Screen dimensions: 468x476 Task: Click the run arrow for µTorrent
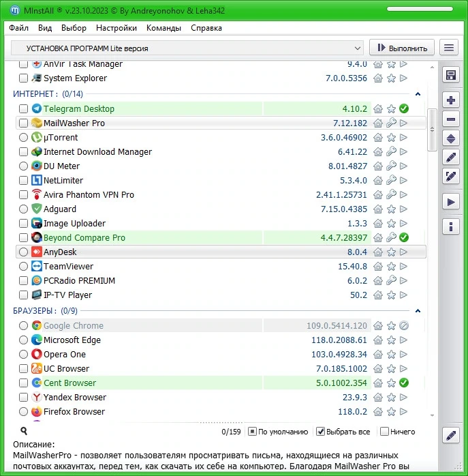tap(403, 138)
